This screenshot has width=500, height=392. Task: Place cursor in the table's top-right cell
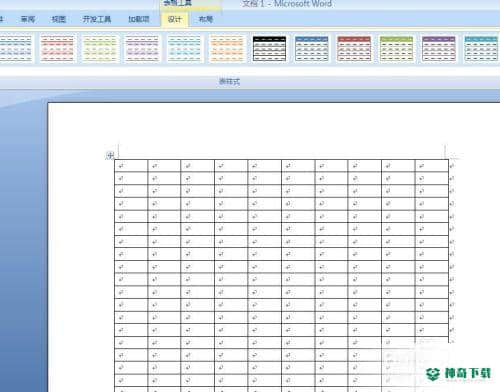[x=432, y=166]
